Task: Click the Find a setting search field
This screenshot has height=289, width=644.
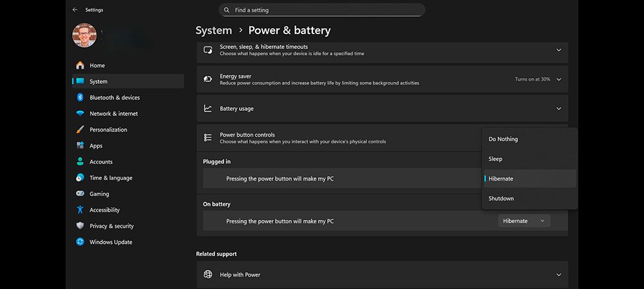Action: click(x=321, y=10)
